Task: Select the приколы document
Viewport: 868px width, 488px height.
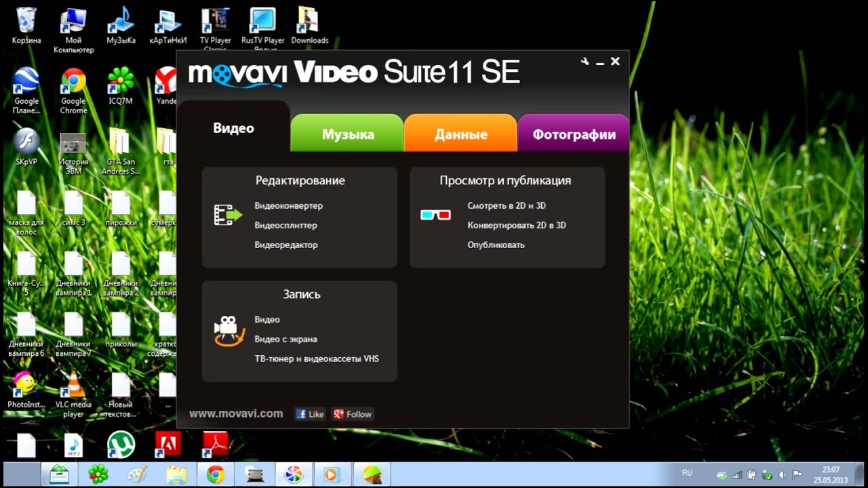Action: click(x=121, y=329)
